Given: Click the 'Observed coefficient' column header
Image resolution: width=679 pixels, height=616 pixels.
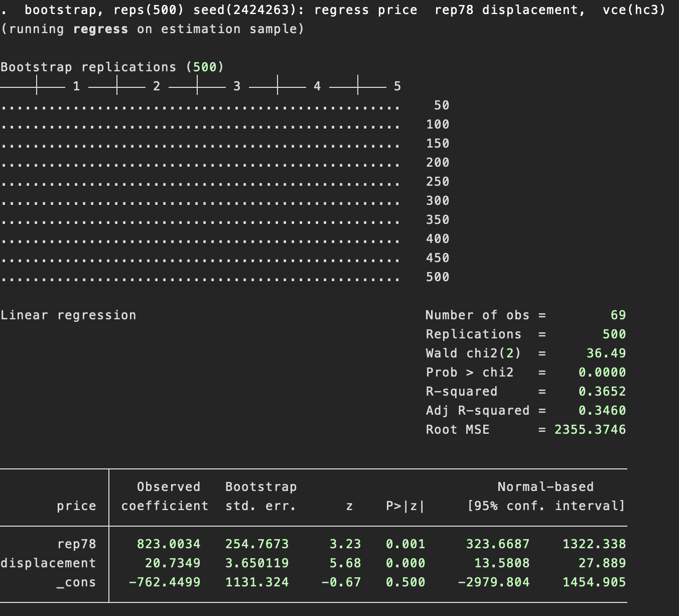Looking at the screenshot, I should [165, 497].
